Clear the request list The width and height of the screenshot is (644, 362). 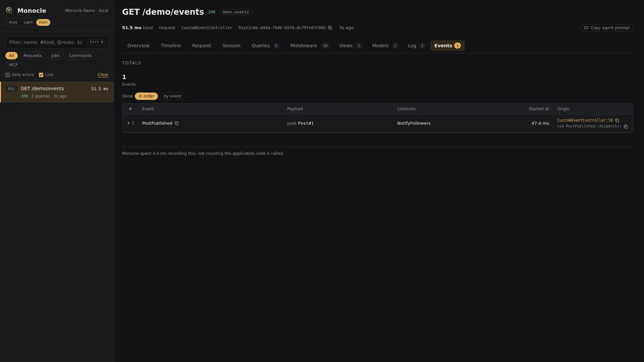[103, 75]
